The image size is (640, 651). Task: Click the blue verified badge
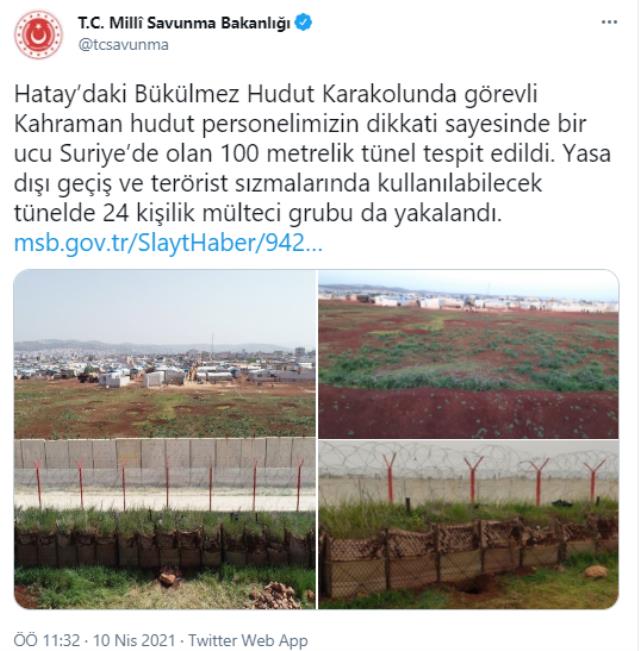click(303, 22)
